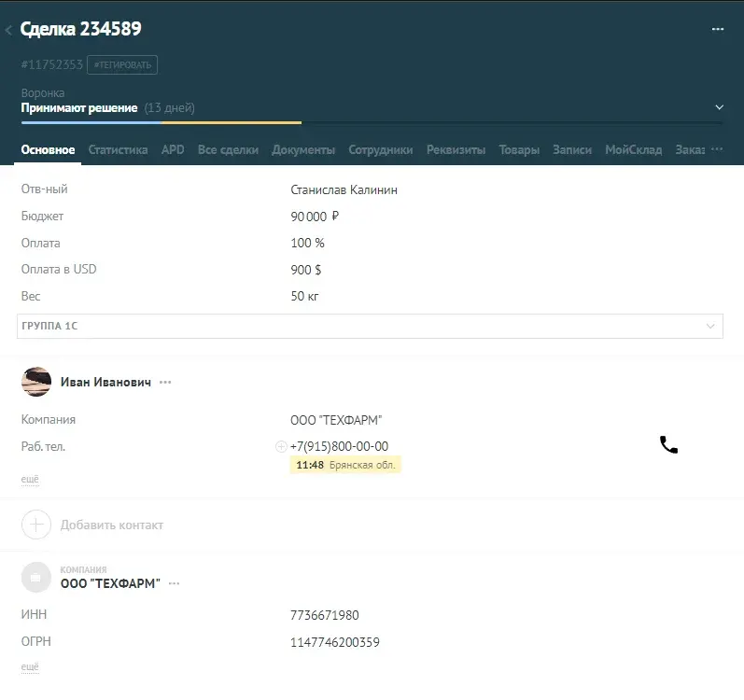The height and width of the screenshot is (700, 744).
Task: Click the deal ID #11752353
Action: [51, 64]
